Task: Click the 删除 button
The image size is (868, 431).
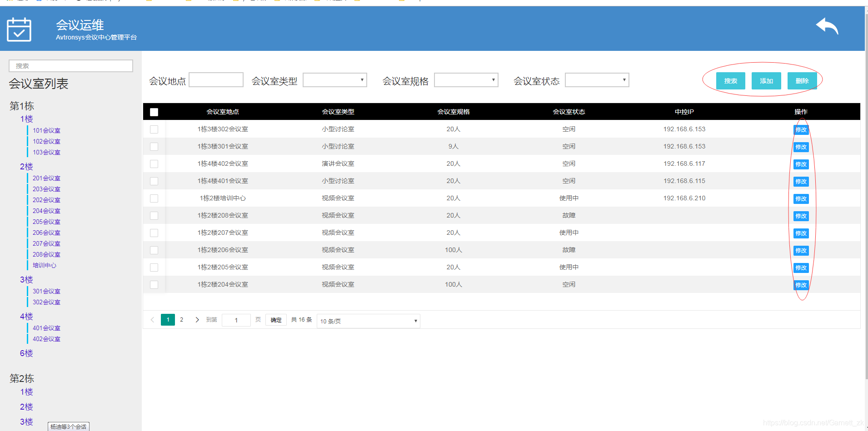Action: point(802,81)
